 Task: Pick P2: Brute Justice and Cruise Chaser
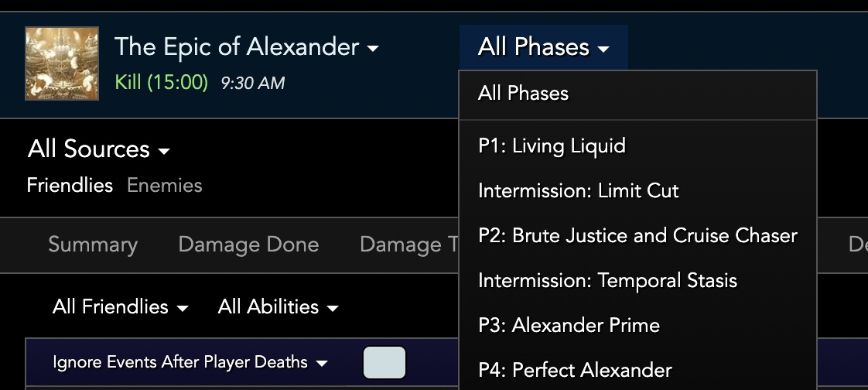pyautogui.click(x=637, y=236)
